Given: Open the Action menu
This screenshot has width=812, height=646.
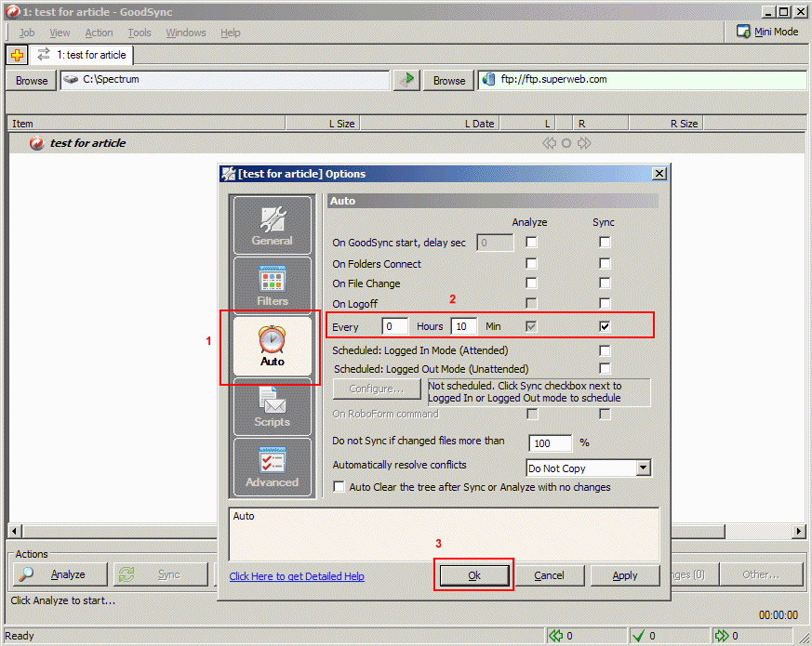Looking at the screenshot, I should (x=99, y=33).
